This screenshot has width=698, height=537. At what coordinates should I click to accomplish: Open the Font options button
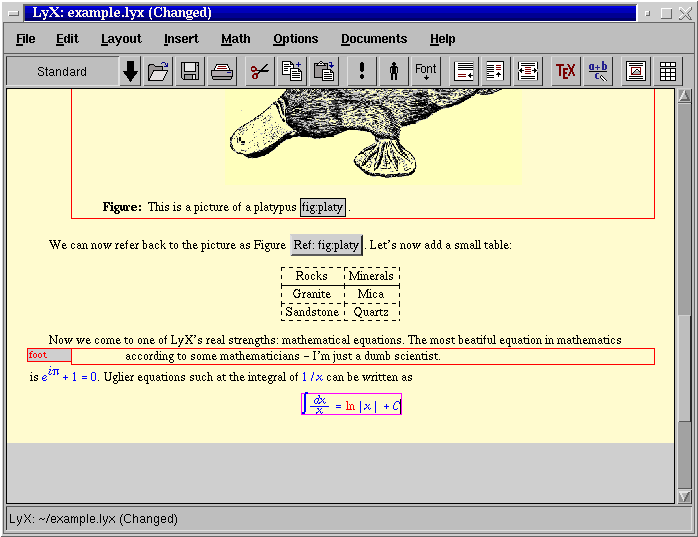pyautogui.click(x=426, y=72)
